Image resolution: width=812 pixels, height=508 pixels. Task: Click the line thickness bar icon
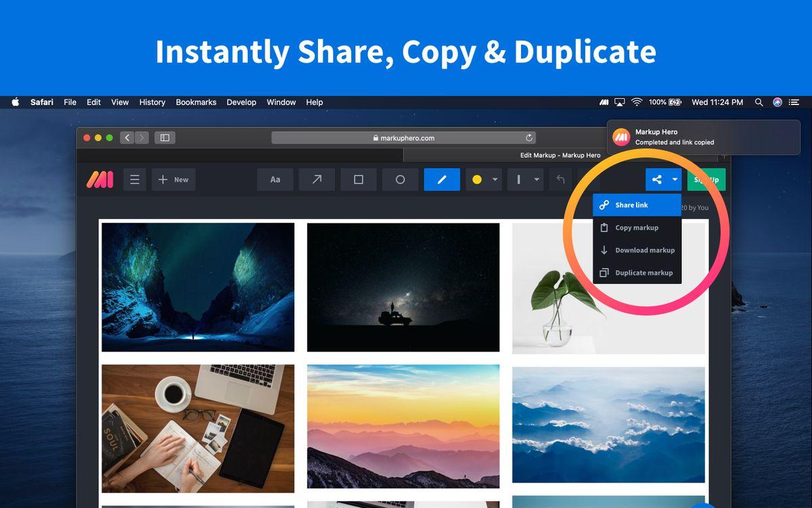[x=519, y=179]
